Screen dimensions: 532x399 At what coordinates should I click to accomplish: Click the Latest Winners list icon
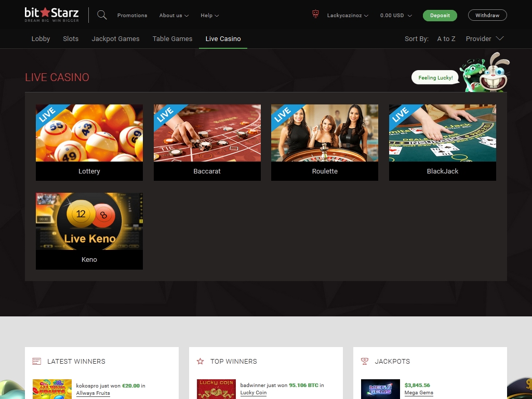[36, 361]
